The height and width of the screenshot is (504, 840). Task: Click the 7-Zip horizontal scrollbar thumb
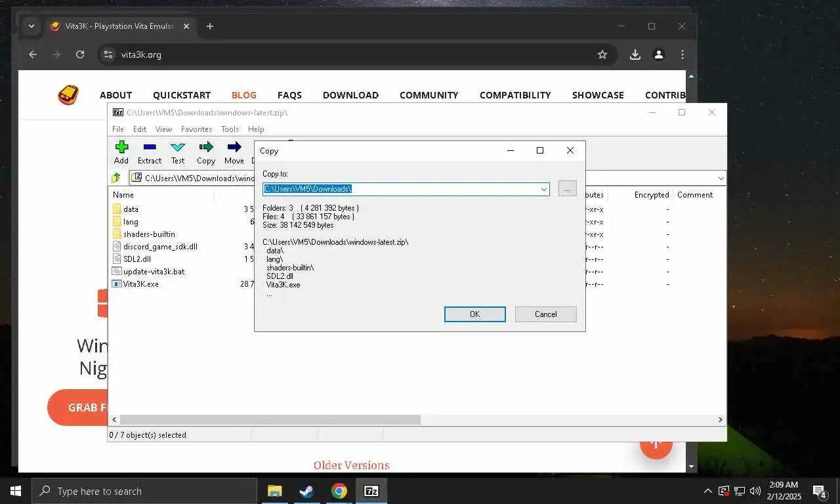[270, 419]
